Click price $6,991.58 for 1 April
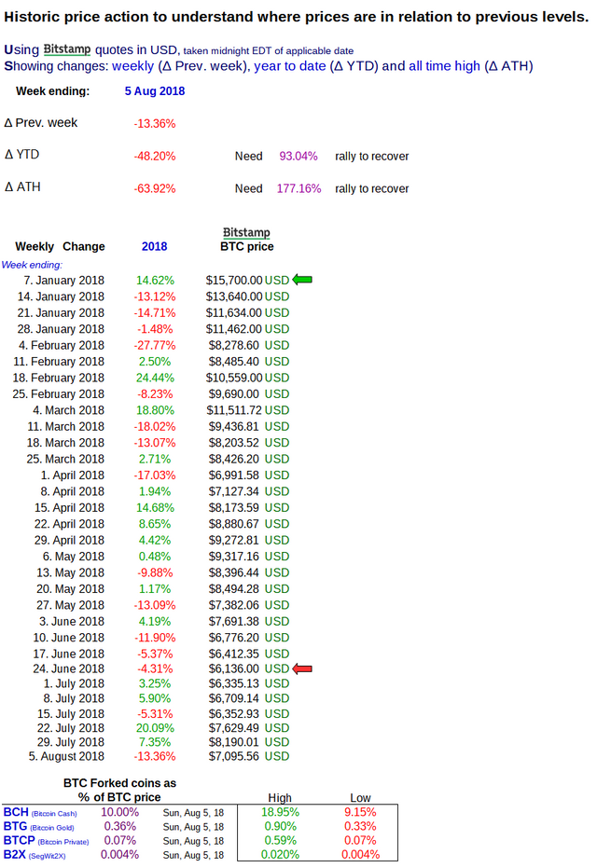This screenshot has height=868, width=597. [234, 475]
